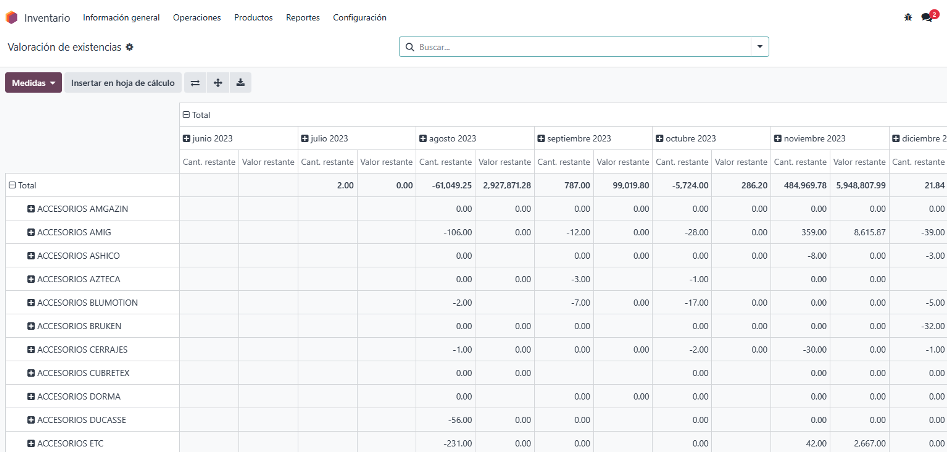Screen dimensions: 951x452
Task: Open the bug debug tools icon
Action: click(x=908, y=18)
